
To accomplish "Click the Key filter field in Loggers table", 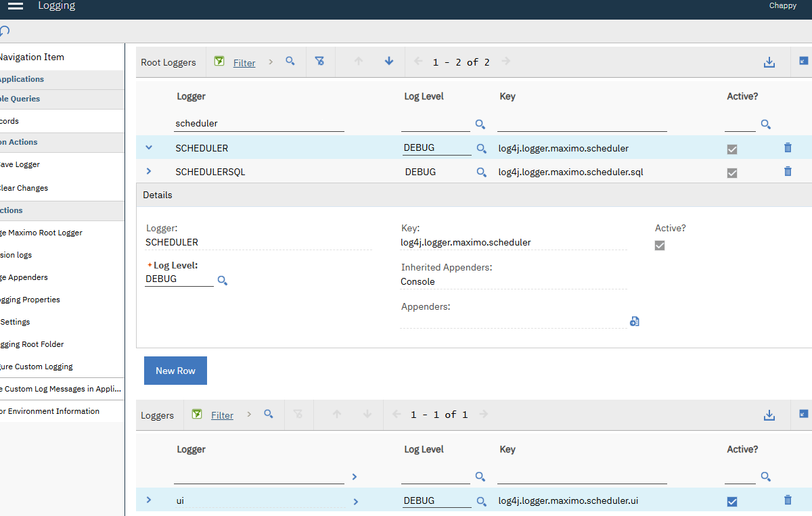I will pyautogui.click(x=582, y=477).
